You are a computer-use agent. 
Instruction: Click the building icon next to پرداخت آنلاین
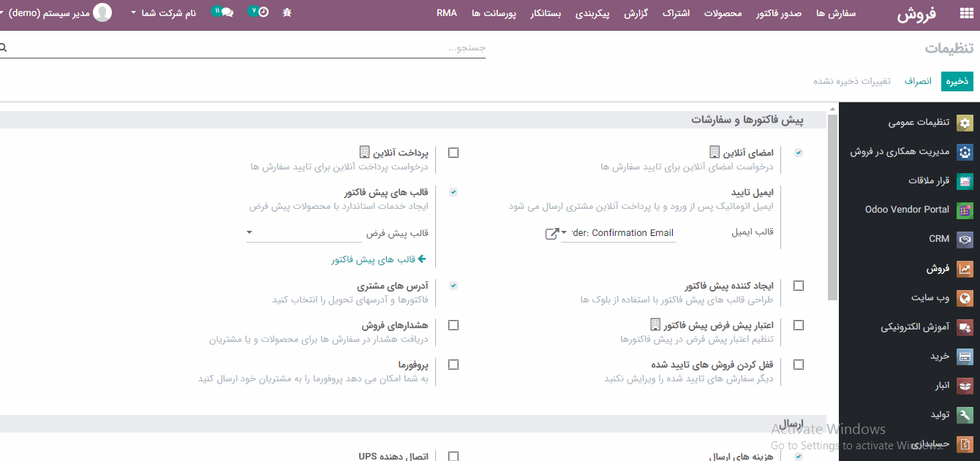pos(364,152)
